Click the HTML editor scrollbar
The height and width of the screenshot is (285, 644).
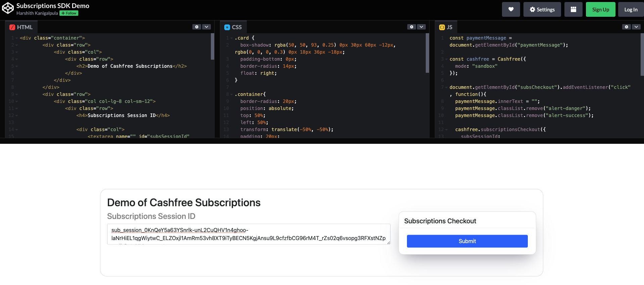[213, 46]
